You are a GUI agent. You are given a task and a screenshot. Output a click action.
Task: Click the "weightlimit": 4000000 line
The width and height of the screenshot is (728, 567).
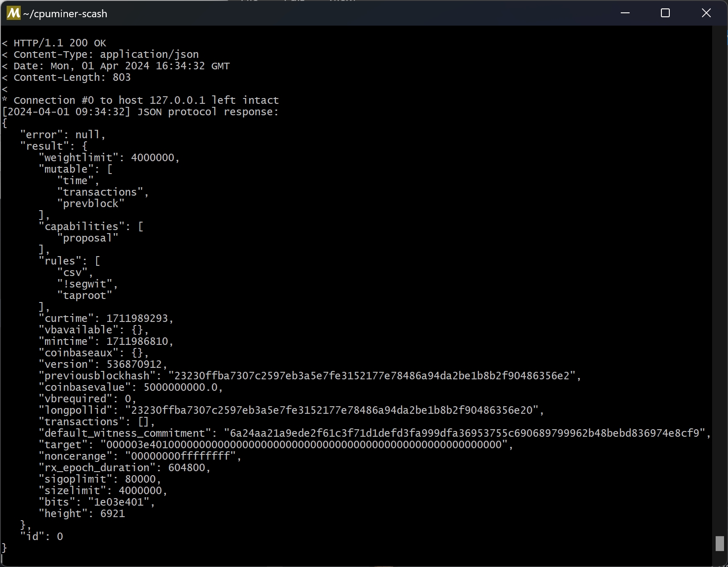[109, 158]
